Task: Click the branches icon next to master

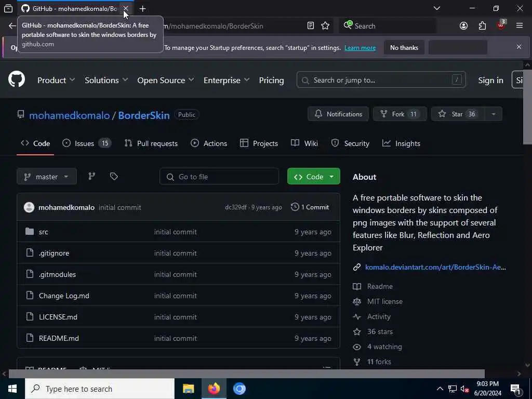Action: click(x=91, y=176)
